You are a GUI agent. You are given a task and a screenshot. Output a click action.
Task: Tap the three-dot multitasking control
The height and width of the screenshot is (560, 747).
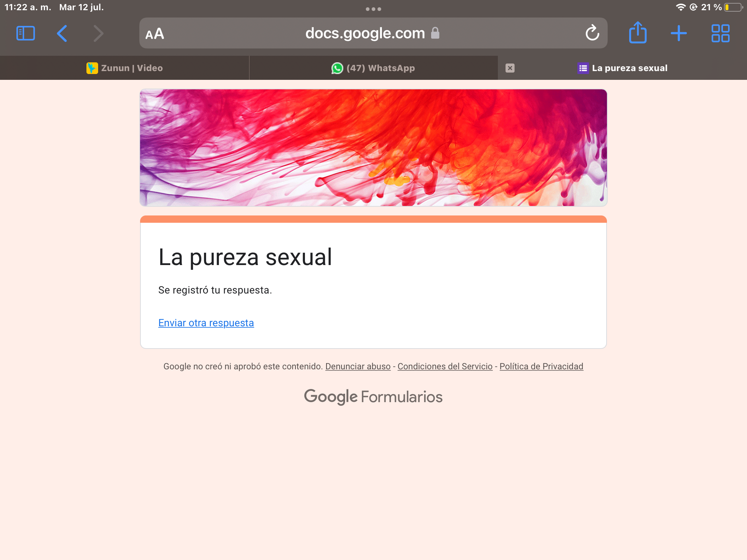(373, 9)
